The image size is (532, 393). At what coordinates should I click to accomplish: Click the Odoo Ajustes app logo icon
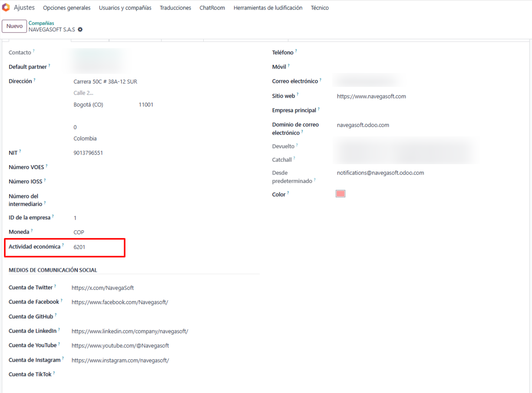click(6, 7)
